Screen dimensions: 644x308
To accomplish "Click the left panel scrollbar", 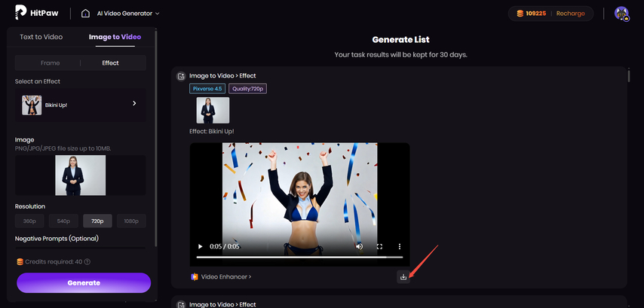I will click(155, 137).
